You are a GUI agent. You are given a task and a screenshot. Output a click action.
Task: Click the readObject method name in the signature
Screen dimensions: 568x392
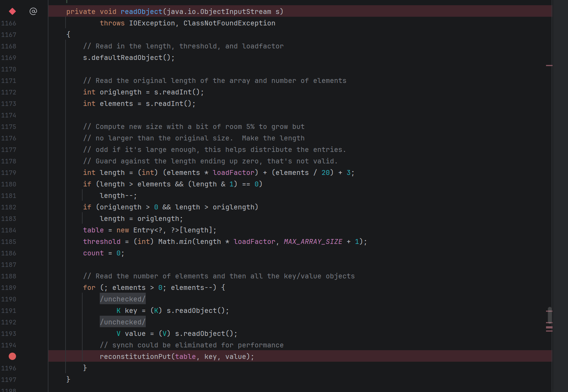141,11
